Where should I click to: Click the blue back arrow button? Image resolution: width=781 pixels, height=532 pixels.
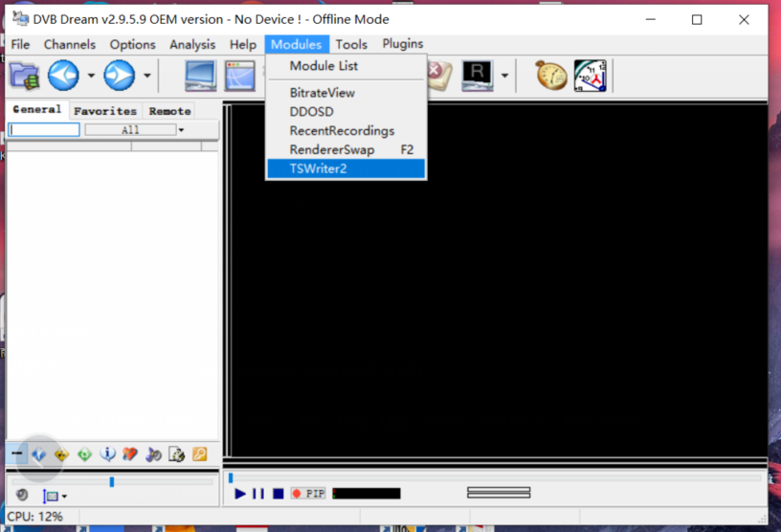(x=63, y=76)
